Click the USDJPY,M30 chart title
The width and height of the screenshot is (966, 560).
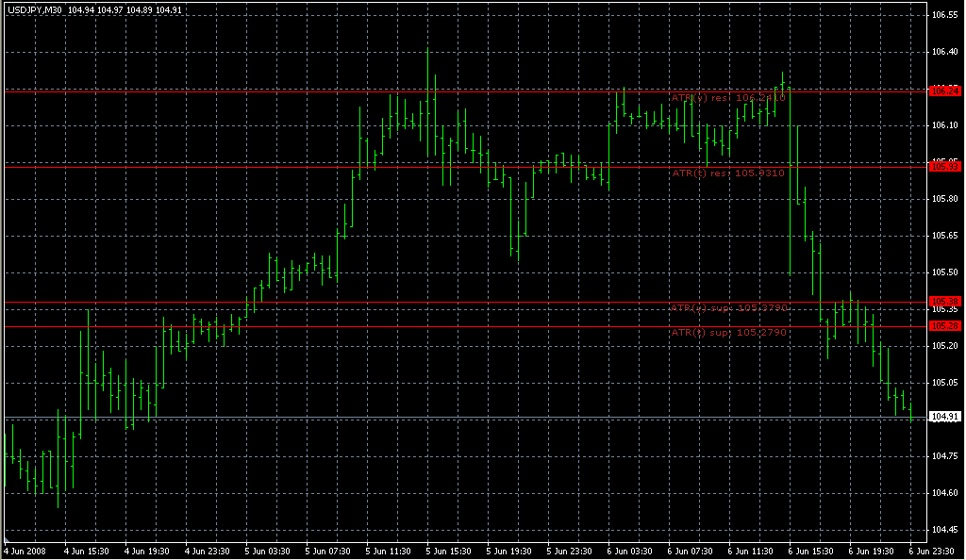click(x=33, y=9)
